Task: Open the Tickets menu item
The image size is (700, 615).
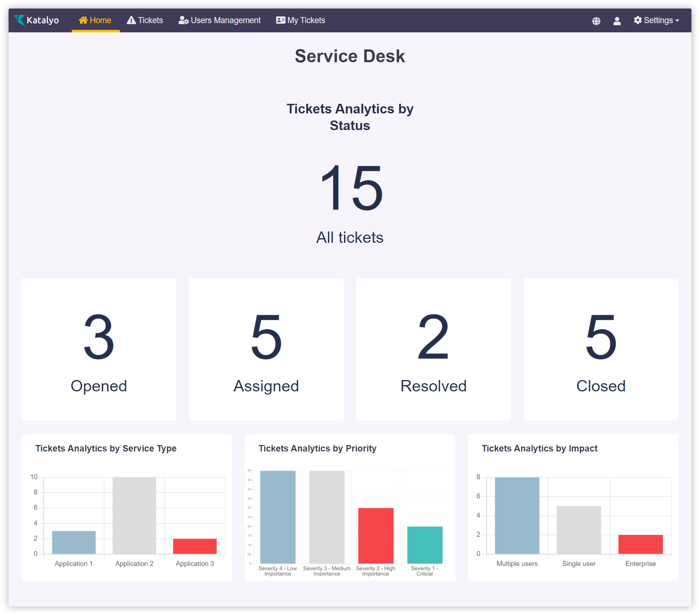Action: (x=150, y=20)
